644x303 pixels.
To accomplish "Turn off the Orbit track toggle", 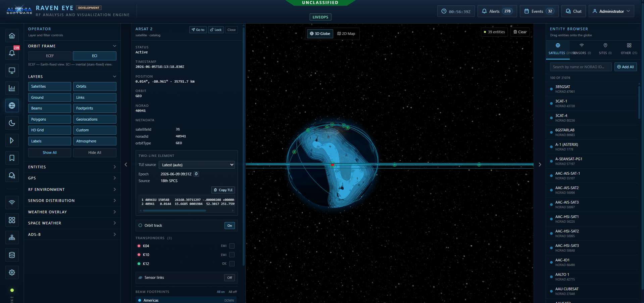I will [x=230, y=226].
